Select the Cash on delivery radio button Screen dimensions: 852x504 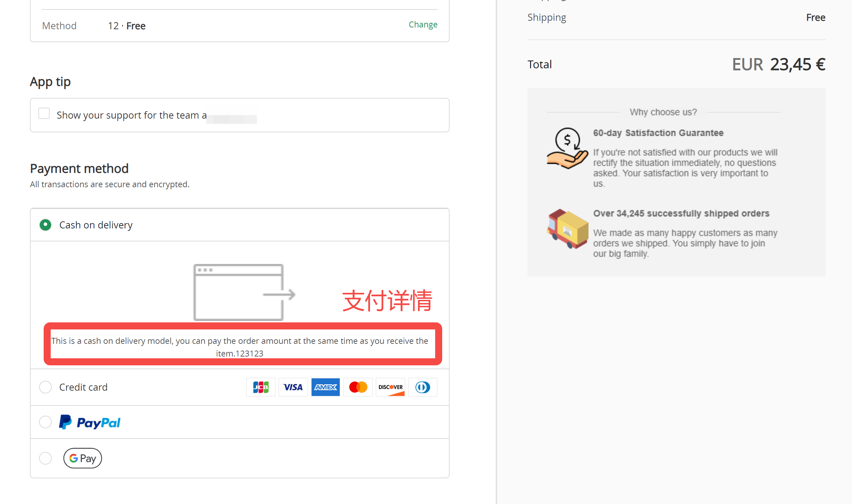coord(45,225)
